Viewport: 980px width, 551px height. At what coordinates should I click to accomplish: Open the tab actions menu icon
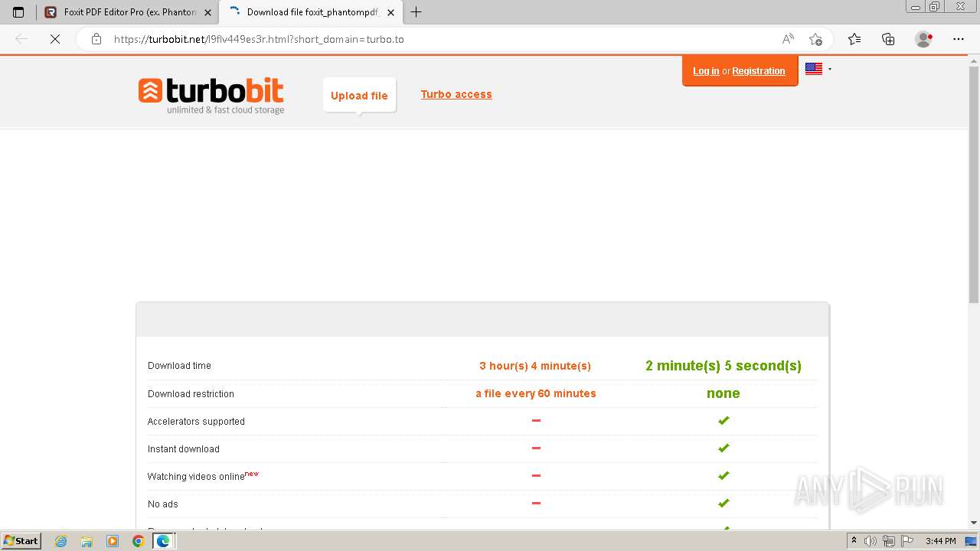coord(18,12)
